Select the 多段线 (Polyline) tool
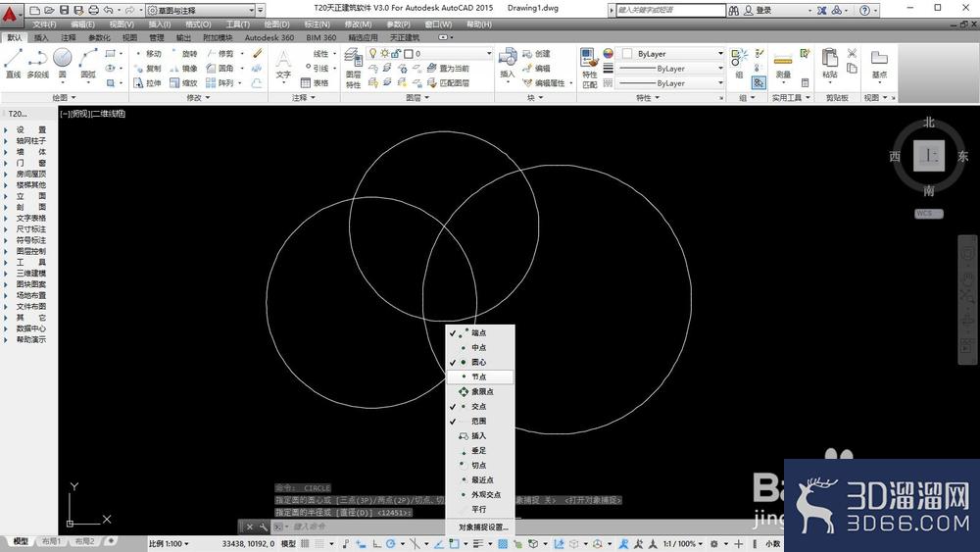980x552 pixels. 37,63
